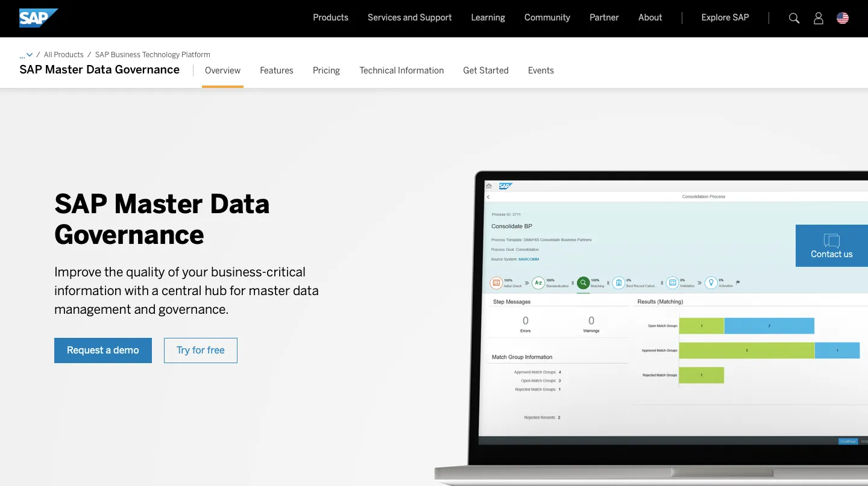Open the Products menu
Viewport: 868px width, 486px height.
(330, 17)
